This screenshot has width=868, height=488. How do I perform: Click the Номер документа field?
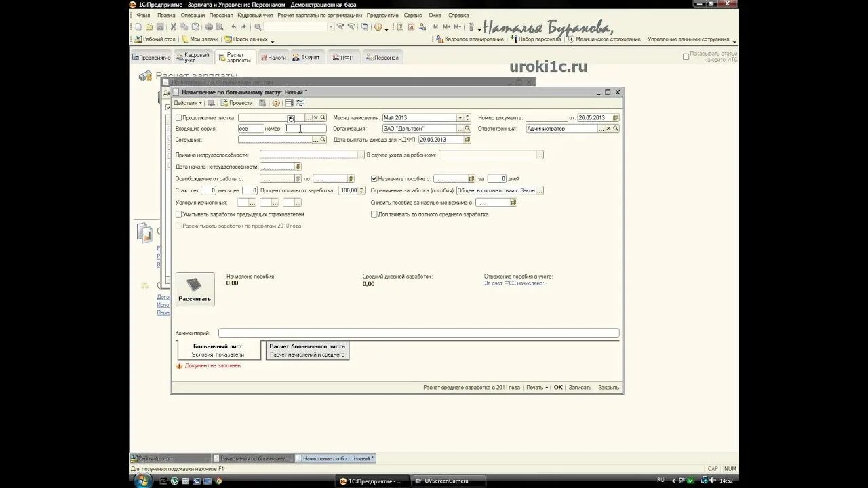547,117
